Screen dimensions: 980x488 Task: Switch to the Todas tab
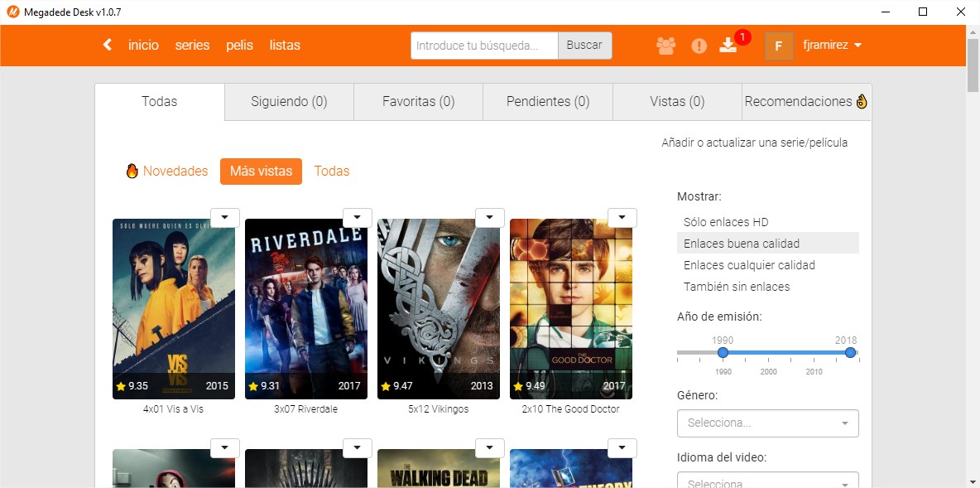(160, 101)
